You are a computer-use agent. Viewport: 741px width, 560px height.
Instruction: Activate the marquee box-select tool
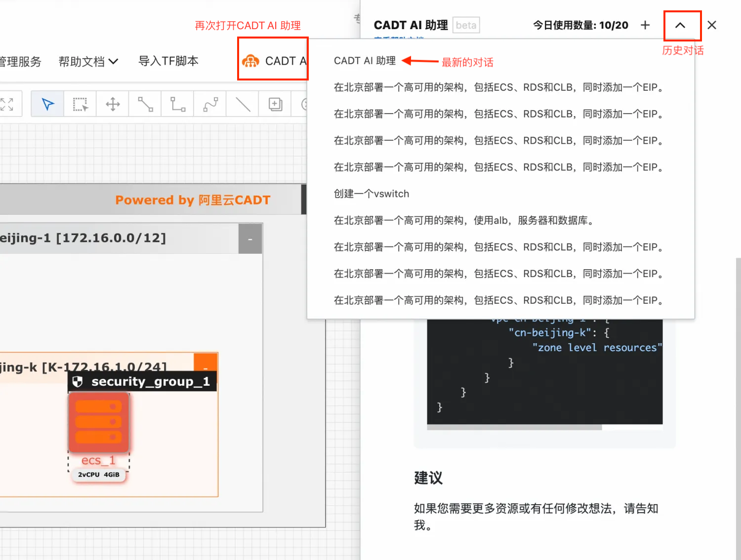pos(80,104)
